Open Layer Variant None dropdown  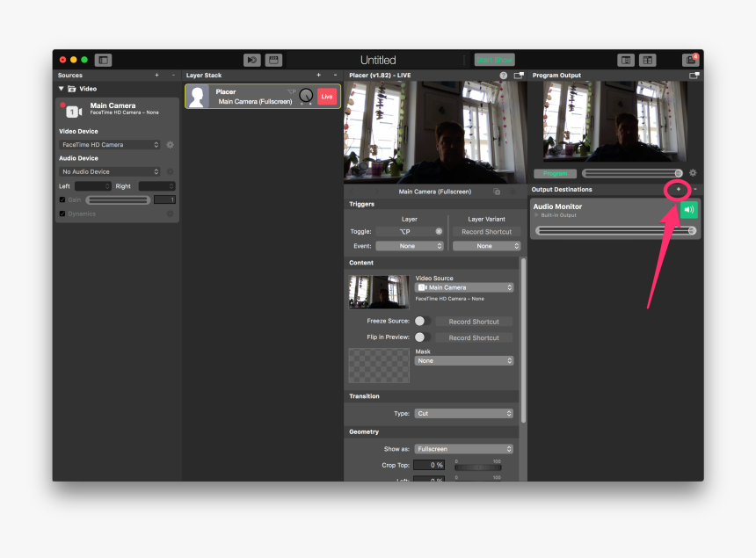coord(486,246)
